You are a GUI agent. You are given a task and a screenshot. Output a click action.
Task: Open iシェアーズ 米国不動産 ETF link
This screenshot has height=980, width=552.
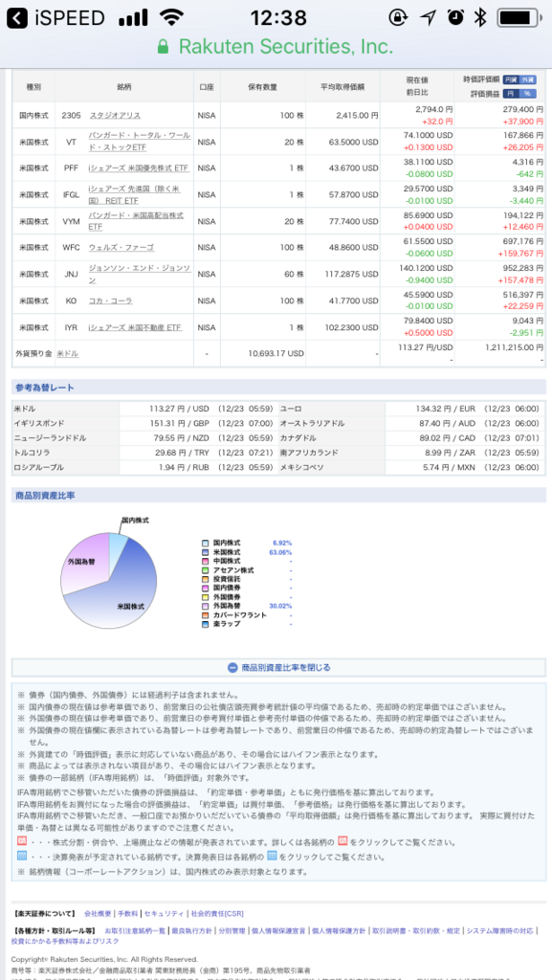(x=135, y=327)
